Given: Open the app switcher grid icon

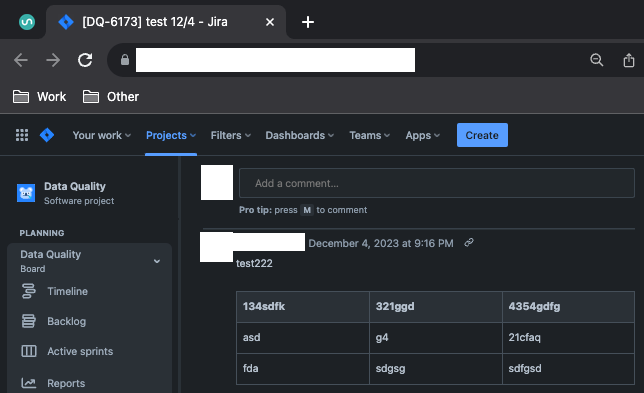Looking at the screenshot, I should coord(22,135).
